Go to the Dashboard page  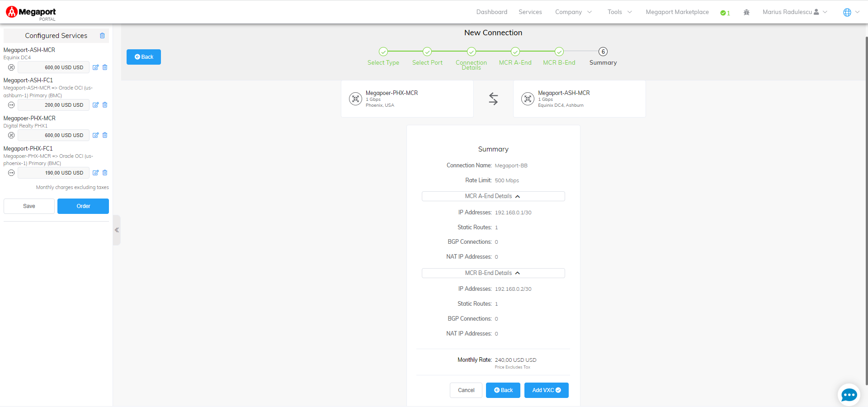point(491,12)
